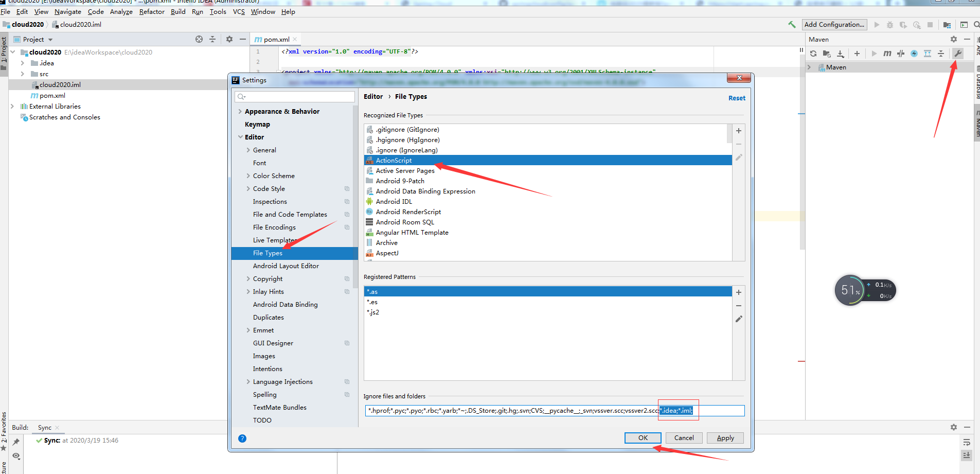
Task: Expand General under Editor
Action: [x=248, y=150]
